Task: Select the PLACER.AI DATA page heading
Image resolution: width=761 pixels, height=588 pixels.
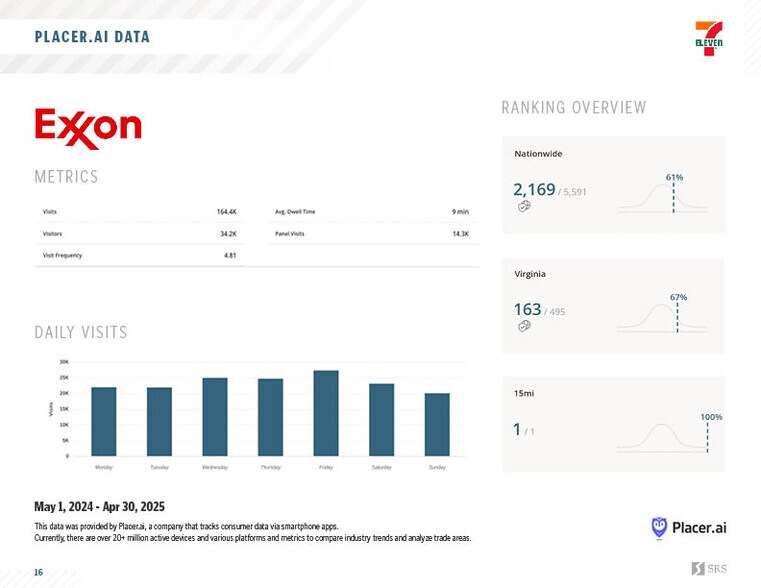Action: pos(92,37)
